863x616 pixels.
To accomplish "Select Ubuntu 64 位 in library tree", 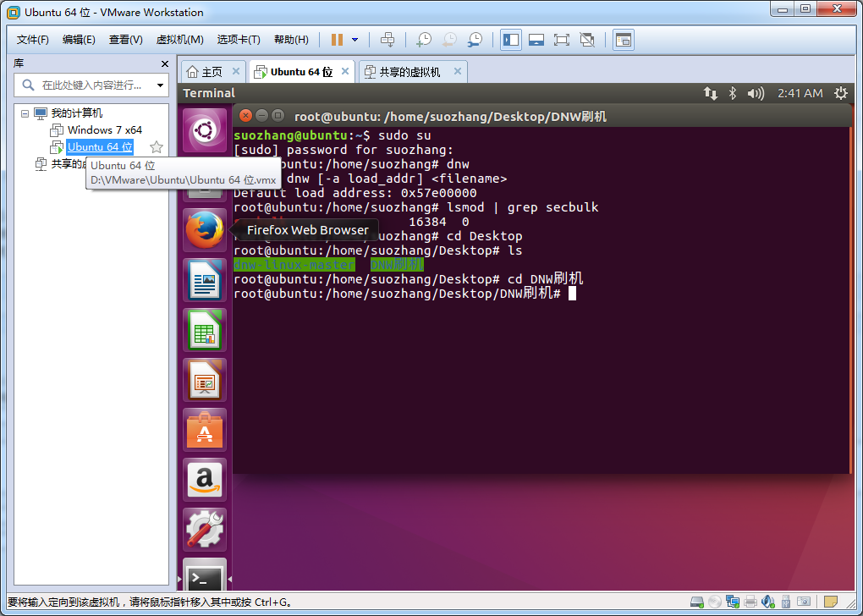I will [x=100, y=147].
